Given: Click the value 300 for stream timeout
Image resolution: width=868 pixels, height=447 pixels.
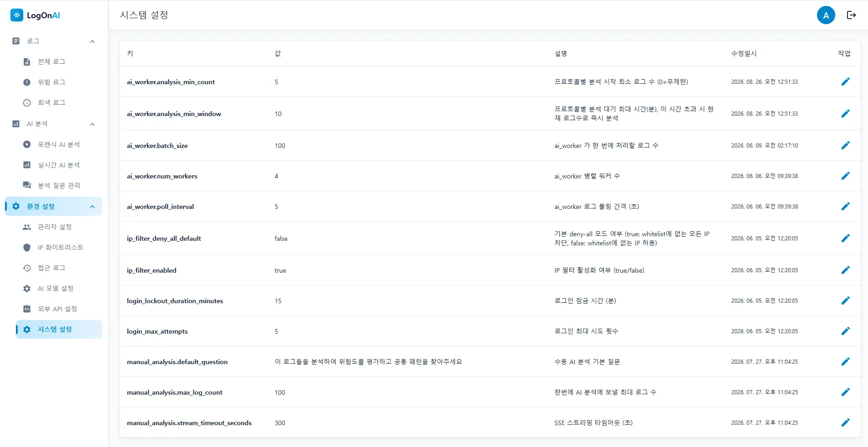Looking at the screenshot, I should click(280, 423).
